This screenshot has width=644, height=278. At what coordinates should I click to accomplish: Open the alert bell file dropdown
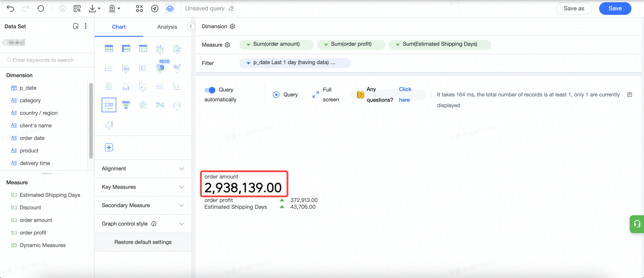click(114, 9)
